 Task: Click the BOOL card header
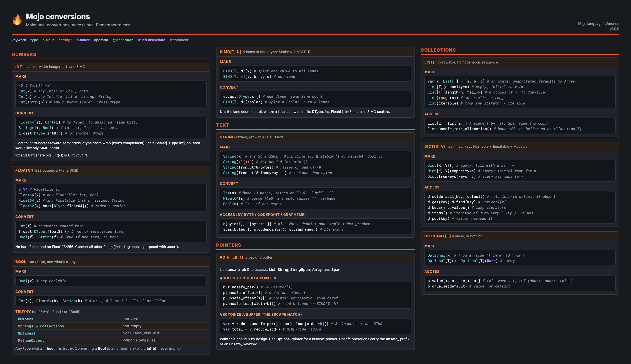point(111,262)
